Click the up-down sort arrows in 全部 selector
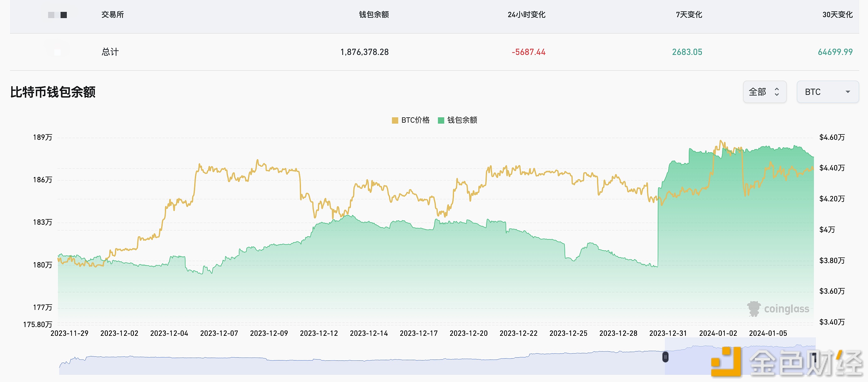The height and width of the screenshot is (382, 868). click(777, 91)
